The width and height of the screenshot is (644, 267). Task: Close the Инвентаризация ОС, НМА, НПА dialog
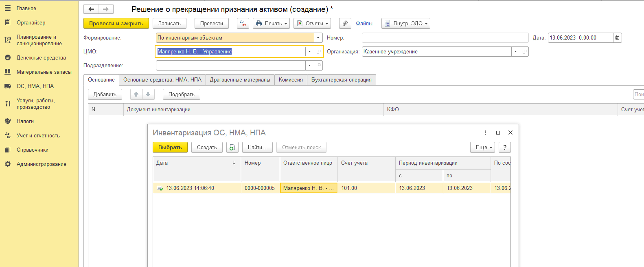[x=510, y=132]
